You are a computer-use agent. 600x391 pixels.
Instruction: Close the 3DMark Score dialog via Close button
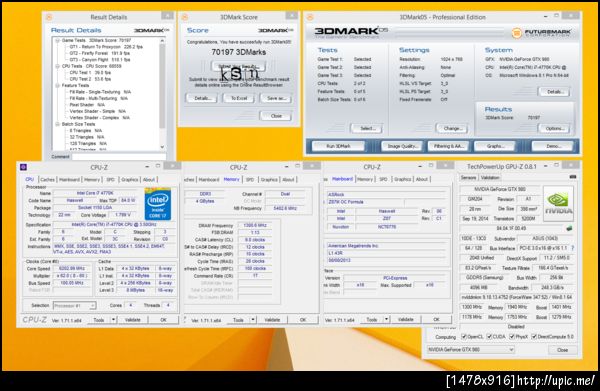276,116
